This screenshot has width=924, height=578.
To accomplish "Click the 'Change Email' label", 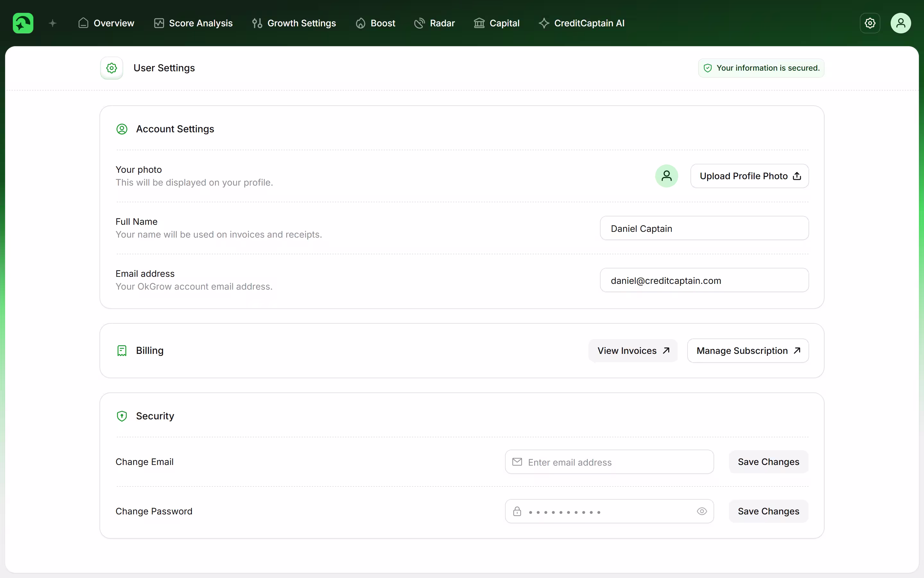I will 144,462.
